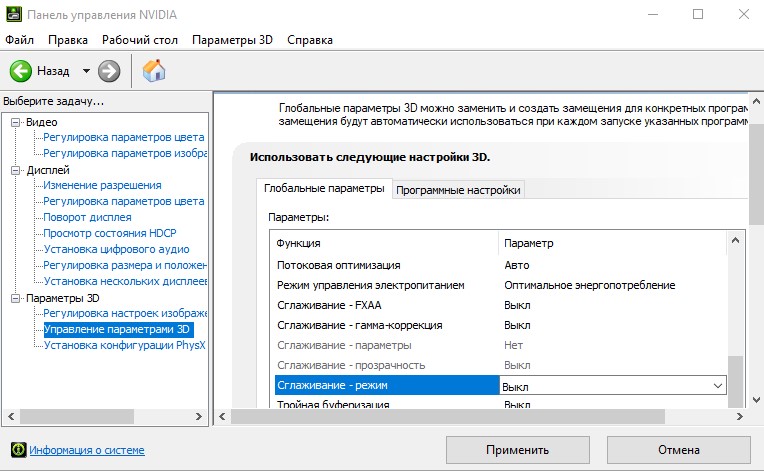
Task: Open Просмотр состояния HDCP page
Action: coord(110,233)
